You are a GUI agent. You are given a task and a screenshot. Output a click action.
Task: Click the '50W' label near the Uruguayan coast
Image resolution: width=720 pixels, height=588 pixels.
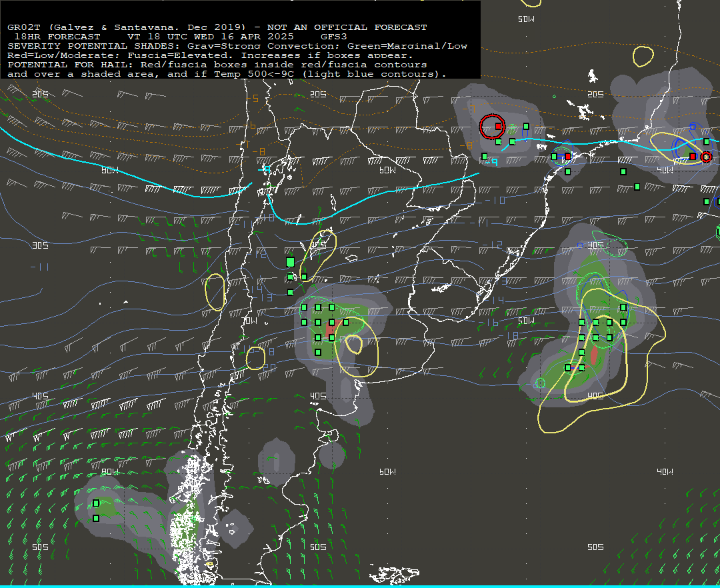click(526, 321)
